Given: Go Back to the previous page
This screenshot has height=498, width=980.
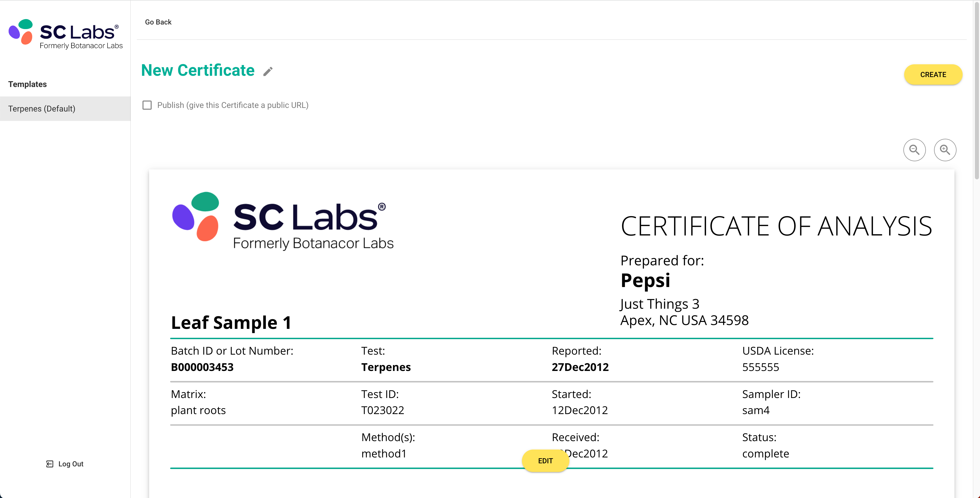Looking at the screenshot, I should coord(158,22).
